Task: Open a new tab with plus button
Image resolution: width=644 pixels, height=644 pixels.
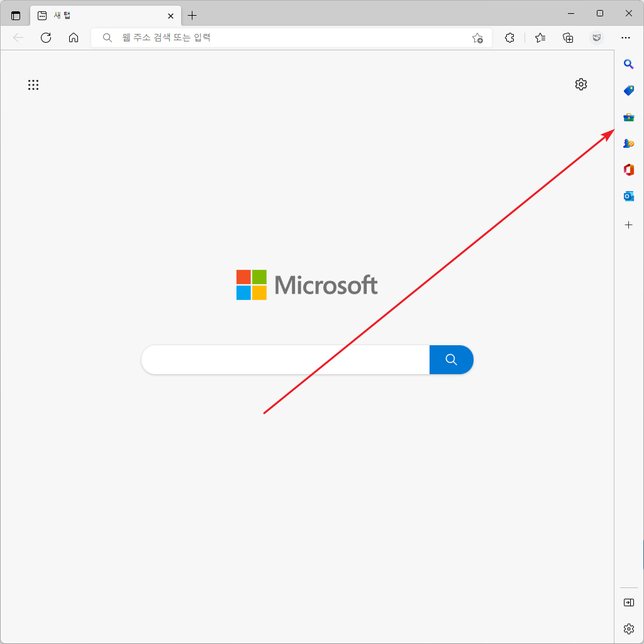Action: pos(192,16)
